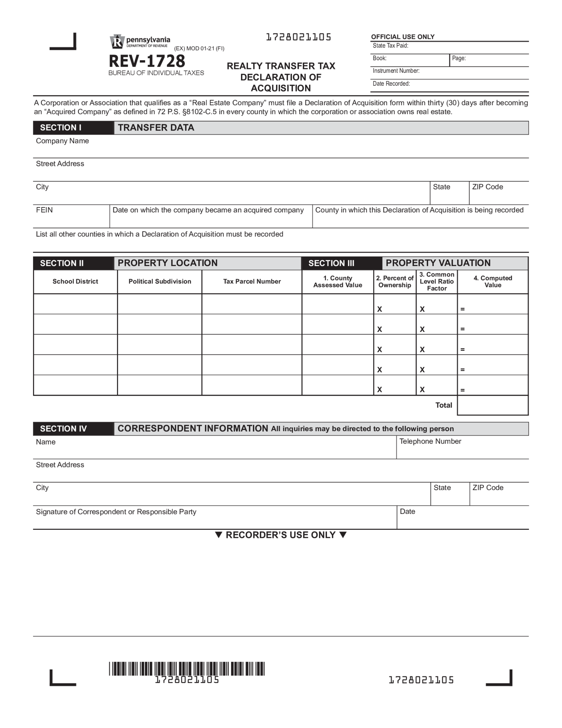Click the RECORDER'S USE ONLY heading
Viewport: 562px width, 728px height.
click(281, 535)
